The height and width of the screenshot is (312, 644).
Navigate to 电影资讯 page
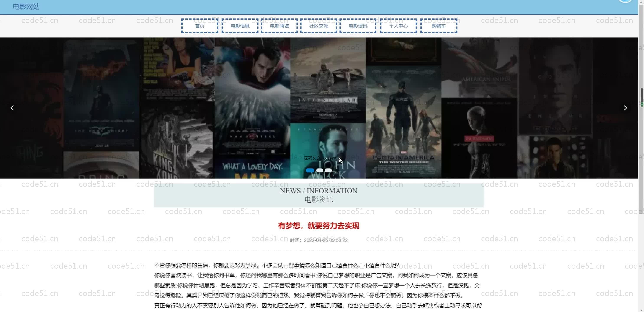358,26
